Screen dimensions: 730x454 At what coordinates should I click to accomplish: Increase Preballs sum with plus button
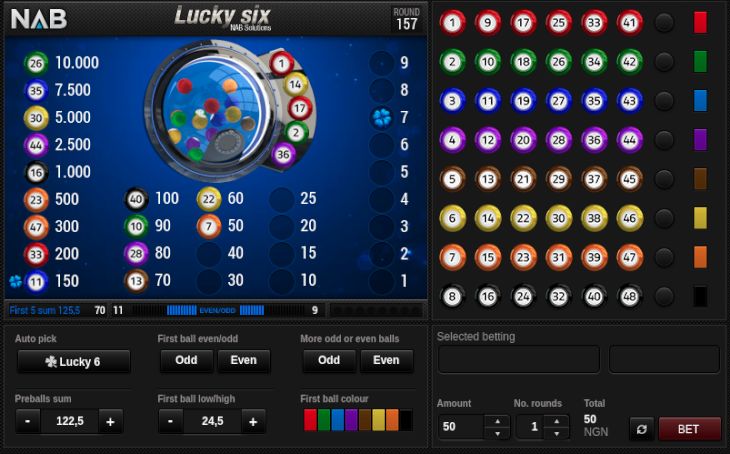pyautogui.click(x=110, y=421)
